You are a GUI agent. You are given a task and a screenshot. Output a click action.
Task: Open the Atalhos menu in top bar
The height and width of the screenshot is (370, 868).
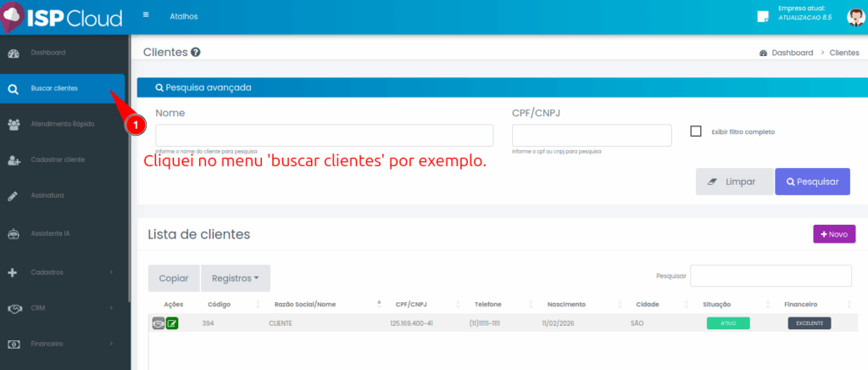(x=184, y=16)
